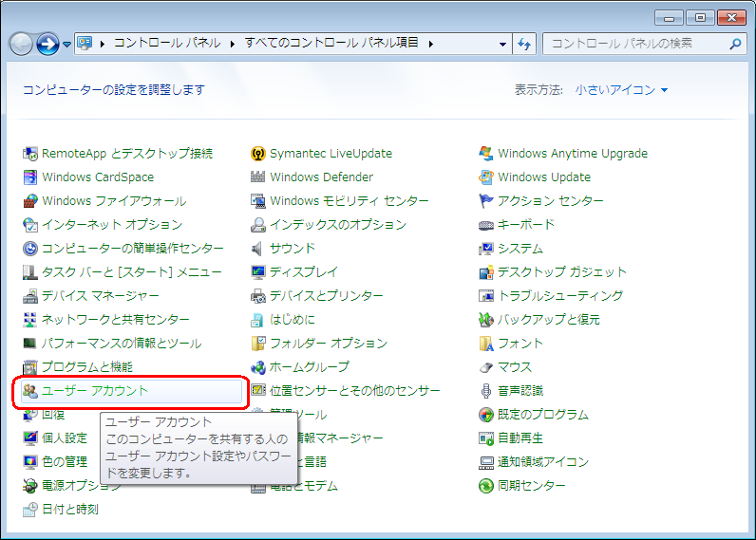Open Windows Anytime Upgrade link
The image size is (756, 540).
[573, 154]
